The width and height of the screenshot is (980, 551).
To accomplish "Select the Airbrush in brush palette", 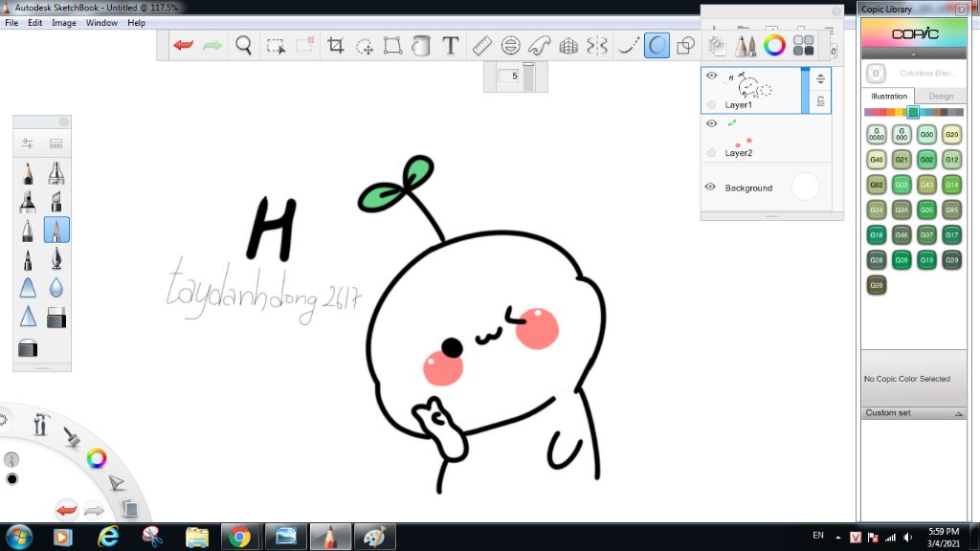I will click(x=56, y=173).
